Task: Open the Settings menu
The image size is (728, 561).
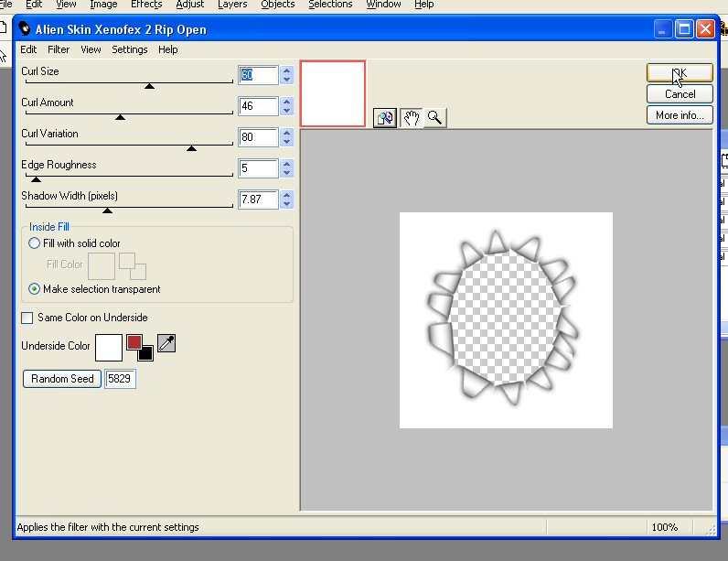Action: 130,49
